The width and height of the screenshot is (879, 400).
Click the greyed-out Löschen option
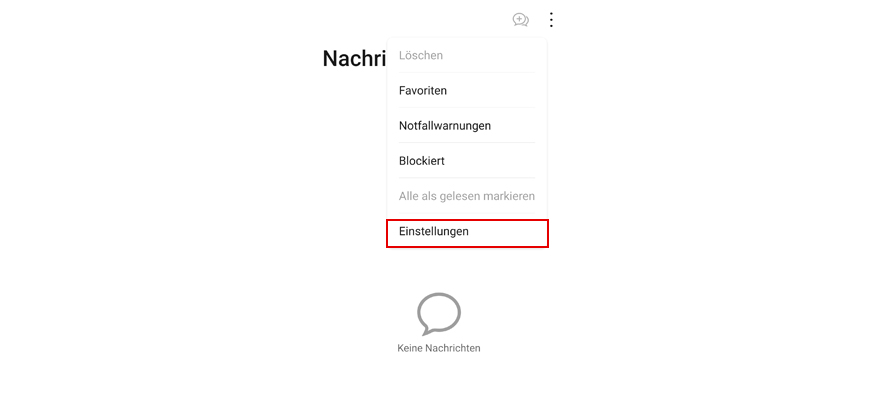click(x=421, y=55)
